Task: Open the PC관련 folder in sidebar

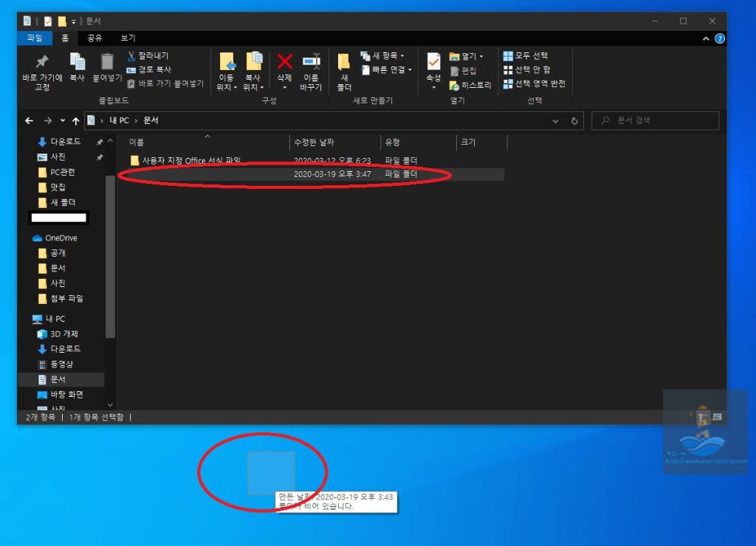Action: 56,172
